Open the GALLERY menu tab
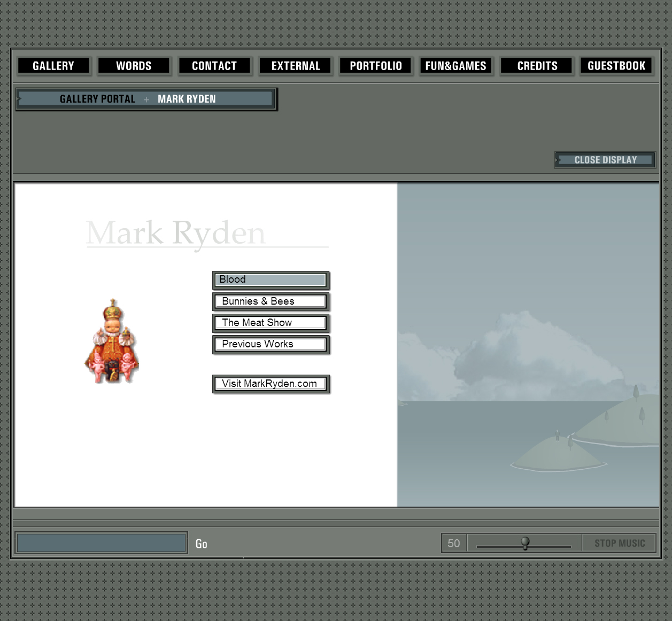 click(53, 66)
